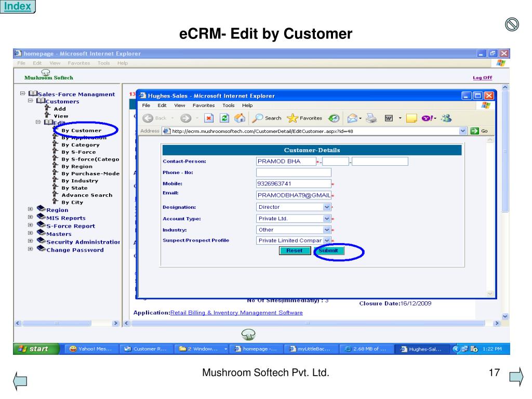Open the S-Force Report tree node
Image resolution: width=532 pixels, height=399 pixels.
71,226
